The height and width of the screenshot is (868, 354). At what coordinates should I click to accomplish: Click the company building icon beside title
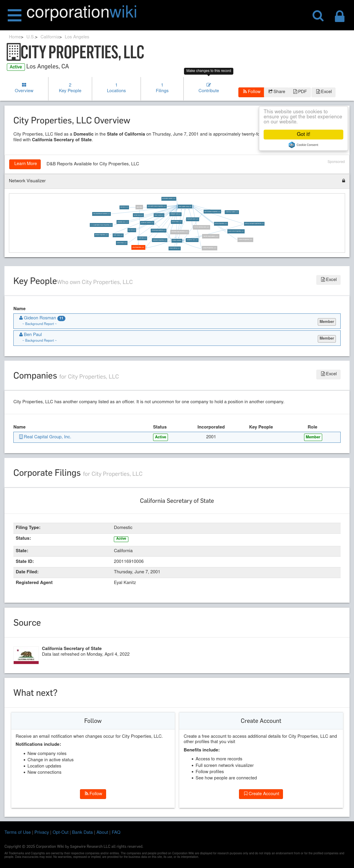click(x=13, y=52)
